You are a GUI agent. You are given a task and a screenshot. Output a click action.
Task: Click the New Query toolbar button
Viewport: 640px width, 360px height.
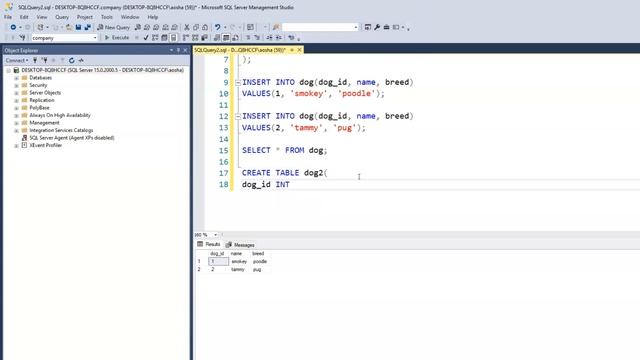[x=113, y=27]
